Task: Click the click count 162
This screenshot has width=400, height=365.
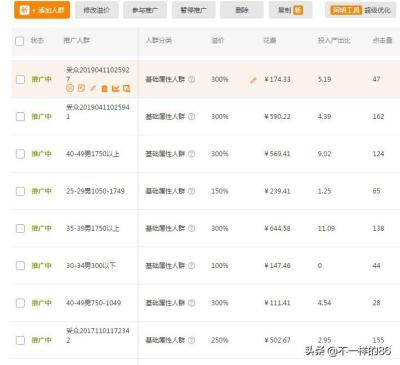Action: click(378, 117)
